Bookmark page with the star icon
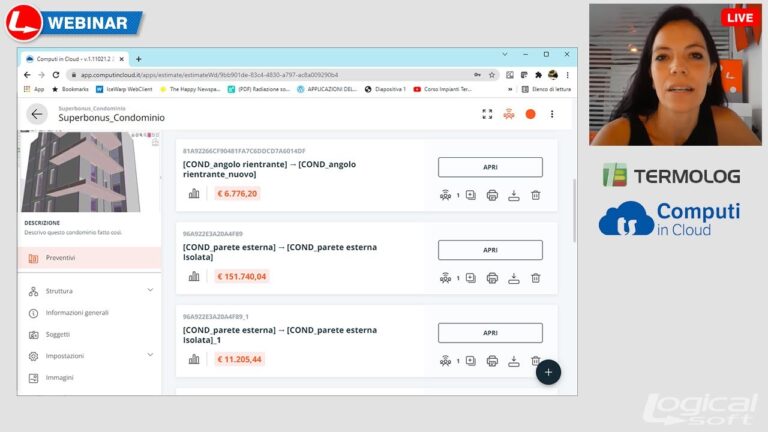768x432 pixels. point(492,75)
